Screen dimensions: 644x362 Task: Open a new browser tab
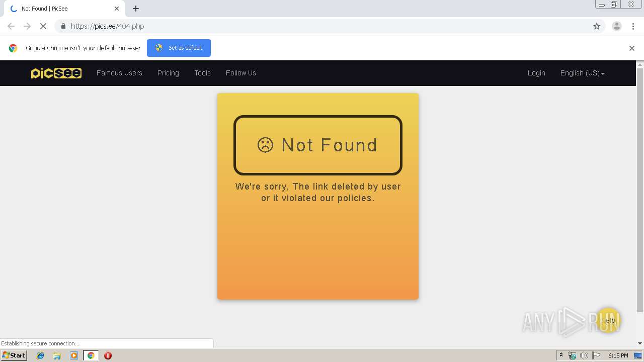click(x=136, y=9)
